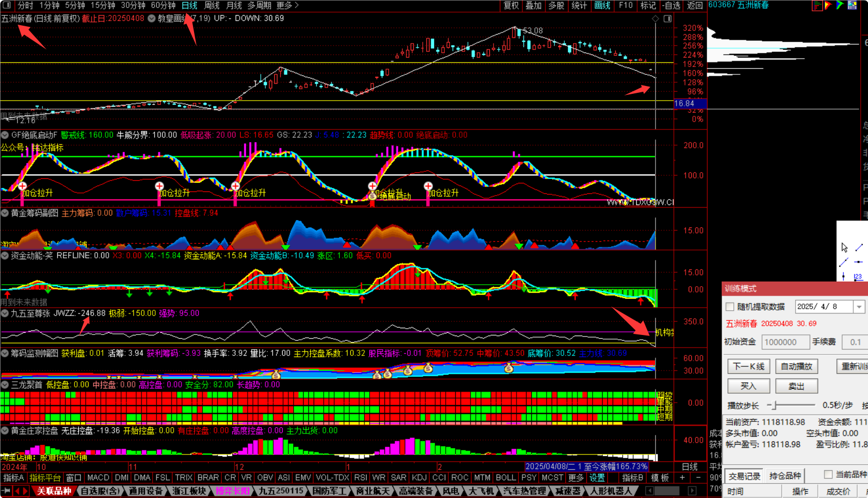Click the 卖出 button
Image resolution: width=868 pixels, height=498 pixels.
tap(797, 386)
